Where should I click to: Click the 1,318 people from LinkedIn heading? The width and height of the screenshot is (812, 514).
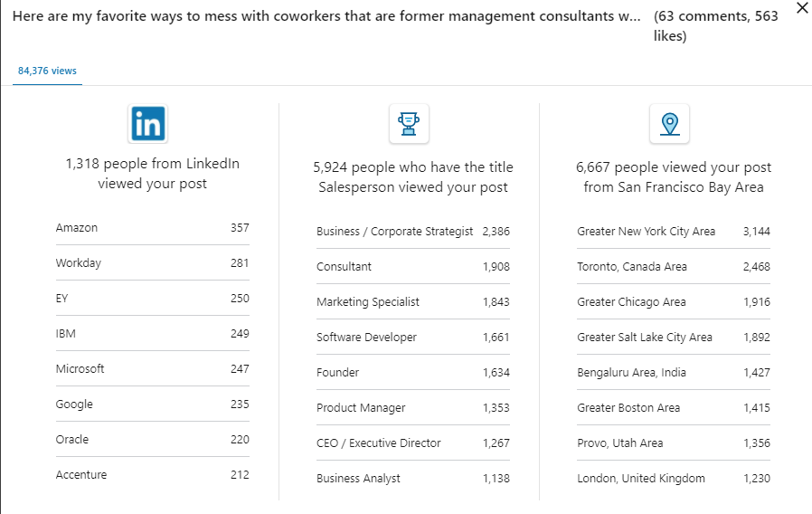click(x=152, y=174)
